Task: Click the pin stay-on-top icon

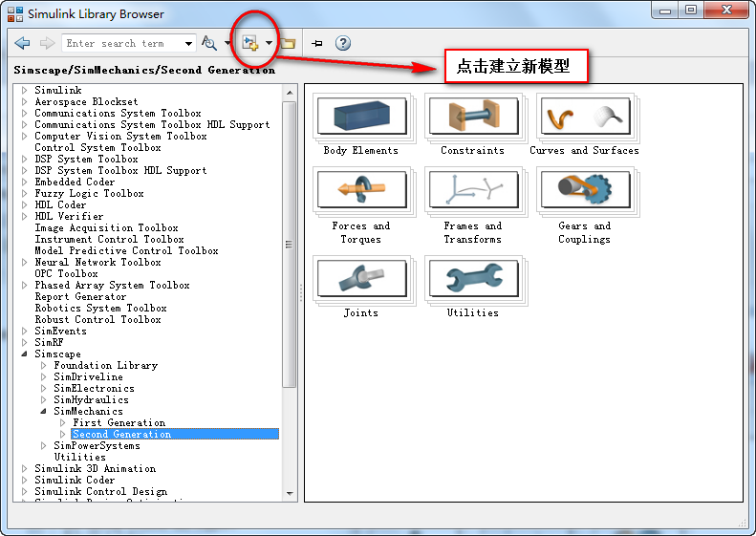Action: coord(316,44)
